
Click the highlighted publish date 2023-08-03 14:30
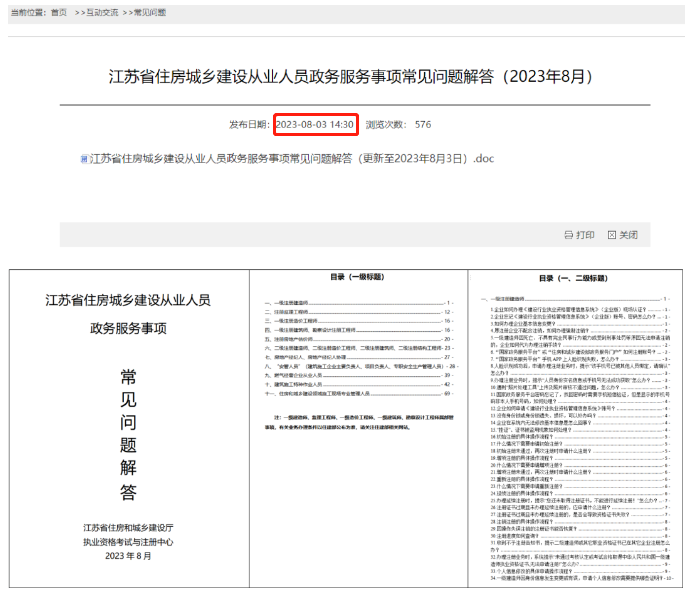(x=315, y=125)
